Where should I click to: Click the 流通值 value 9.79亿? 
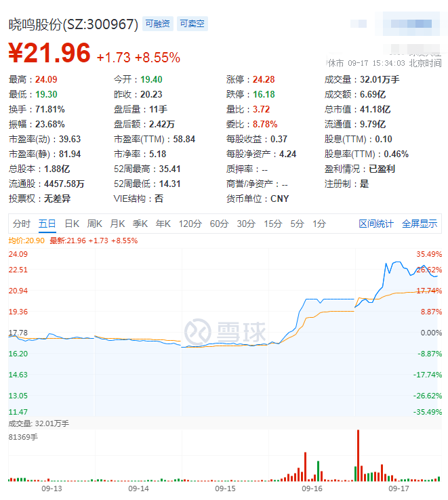(373, 125)
